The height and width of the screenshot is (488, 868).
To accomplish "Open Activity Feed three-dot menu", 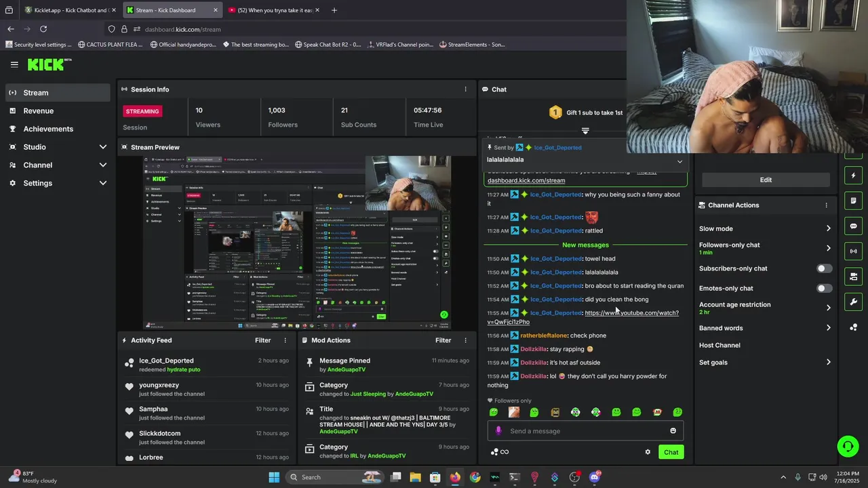I will coord(285,340).
